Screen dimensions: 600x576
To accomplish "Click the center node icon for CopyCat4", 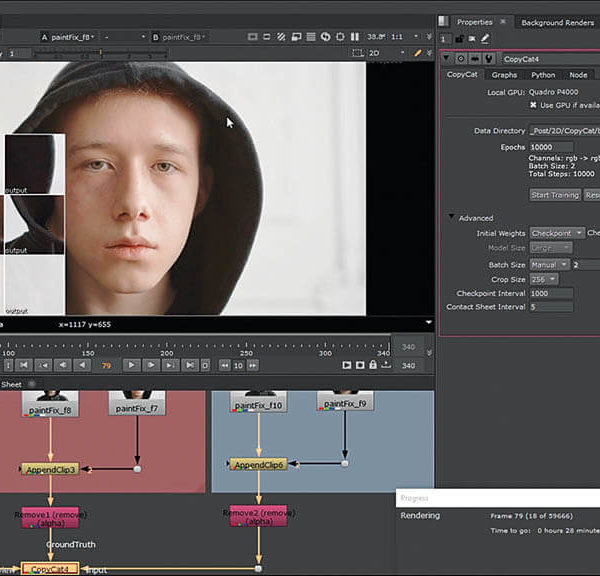I will pos(461,59).
